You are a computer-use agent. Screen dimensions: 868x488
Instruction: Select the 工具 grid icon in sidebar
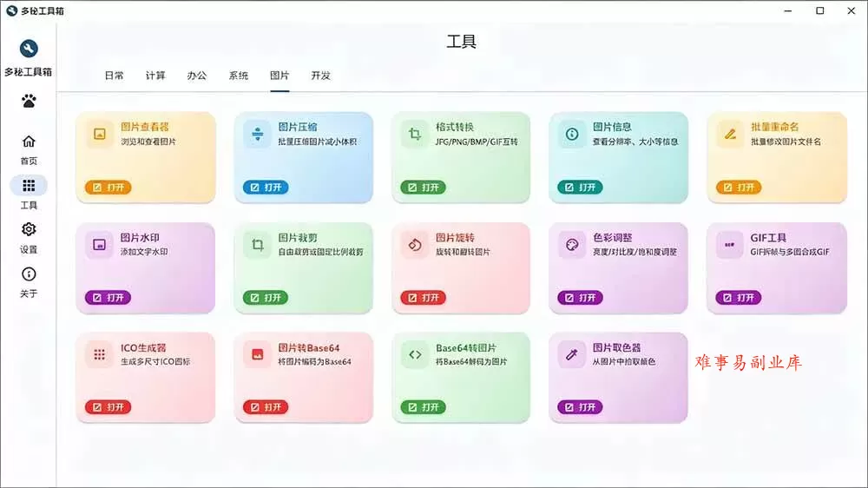point(29,186)
